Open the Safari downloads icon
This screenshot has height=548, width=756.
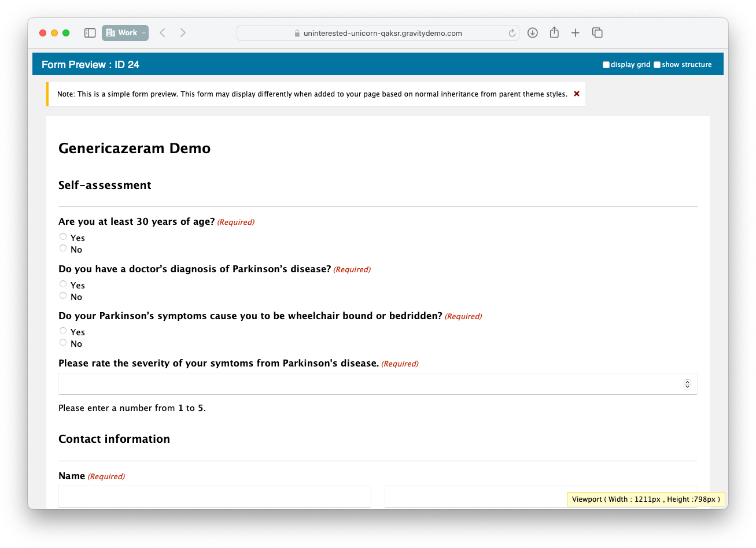tap(533, 33)
